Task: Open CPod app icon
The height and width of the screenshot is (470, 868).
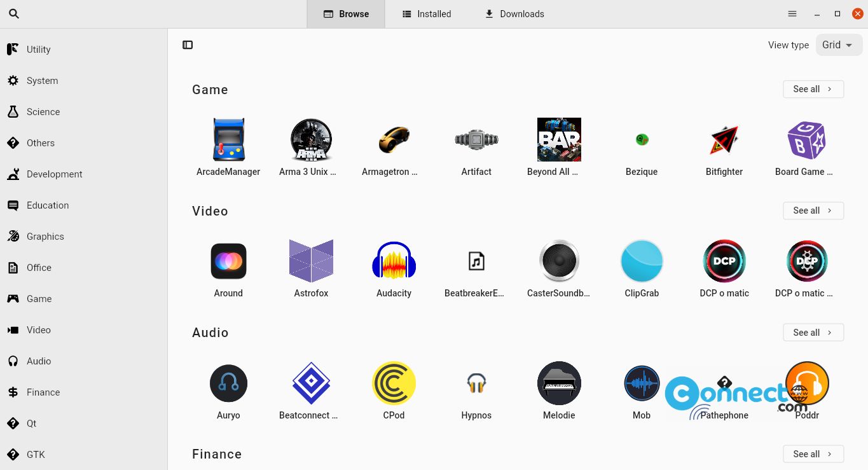Action: point(394,383)
